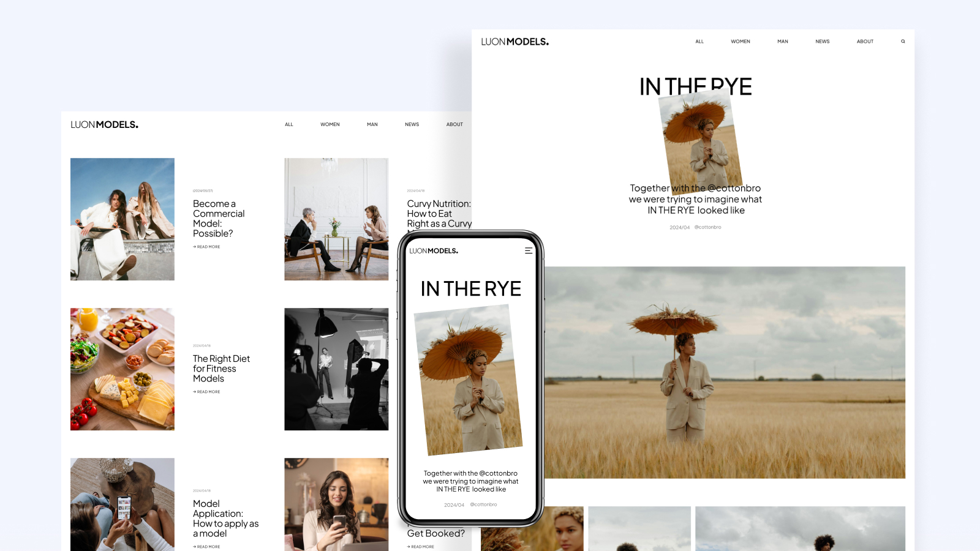Open ABOUT in the right page navigation
The image size is (980, 551).
(865, 42)
